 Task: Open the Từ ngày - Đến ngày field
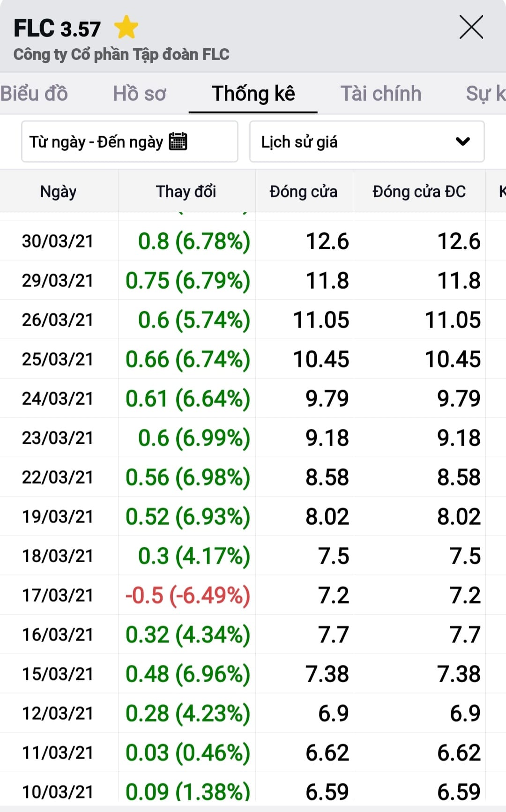96,142
